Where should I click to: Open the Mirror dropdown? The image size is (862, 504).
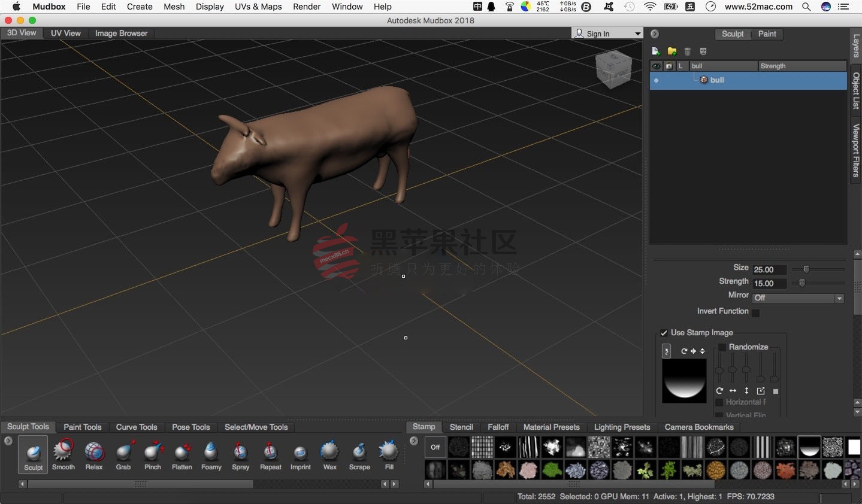coord(798,297)
